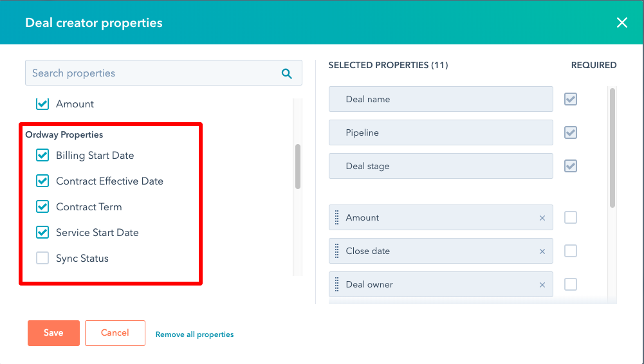Remove Deal owner using its X icon
The image size is (644, 364).
pos(542,285)
